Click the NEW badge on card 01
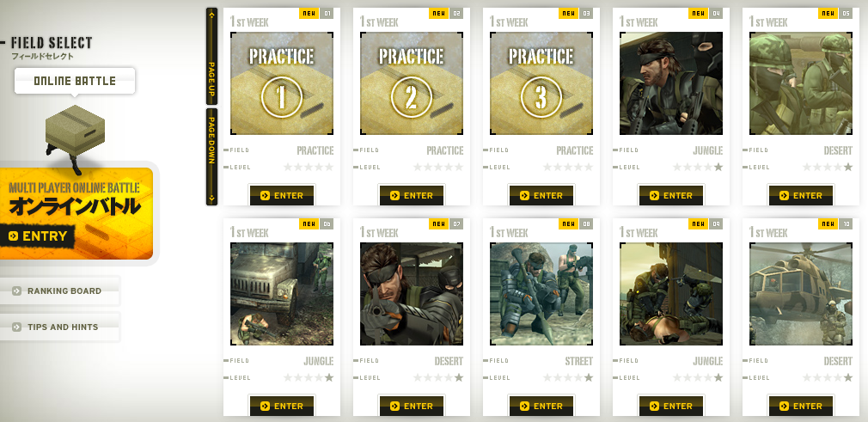The image size is (868, 422). pos(309,13)
